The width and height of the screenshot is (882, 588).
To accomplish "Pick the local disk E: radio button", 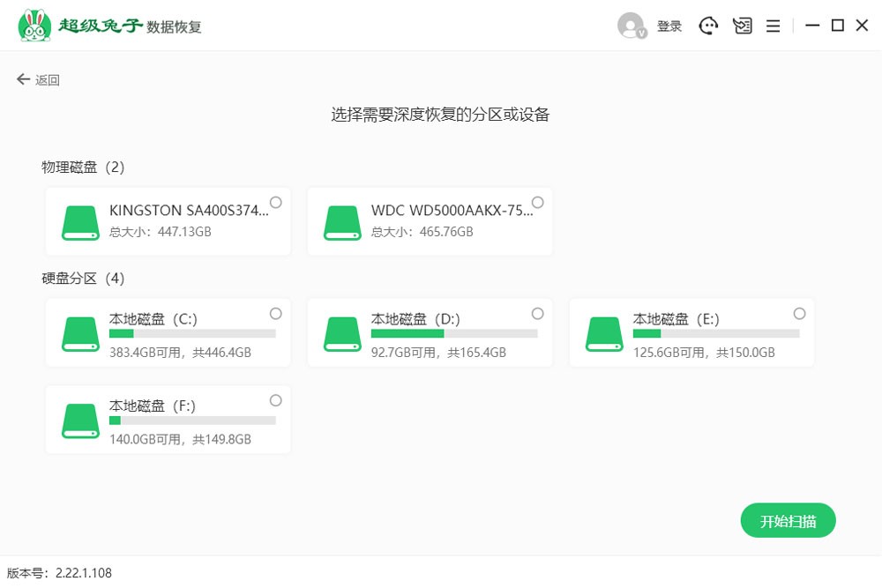I will click(x=800, y=314).
